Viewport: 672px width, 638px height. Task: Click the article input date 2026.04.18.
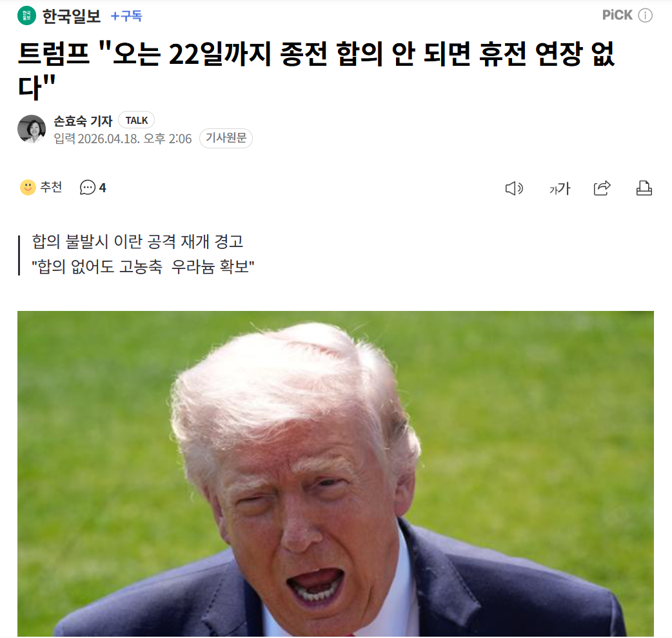click(x=109, y=139)
